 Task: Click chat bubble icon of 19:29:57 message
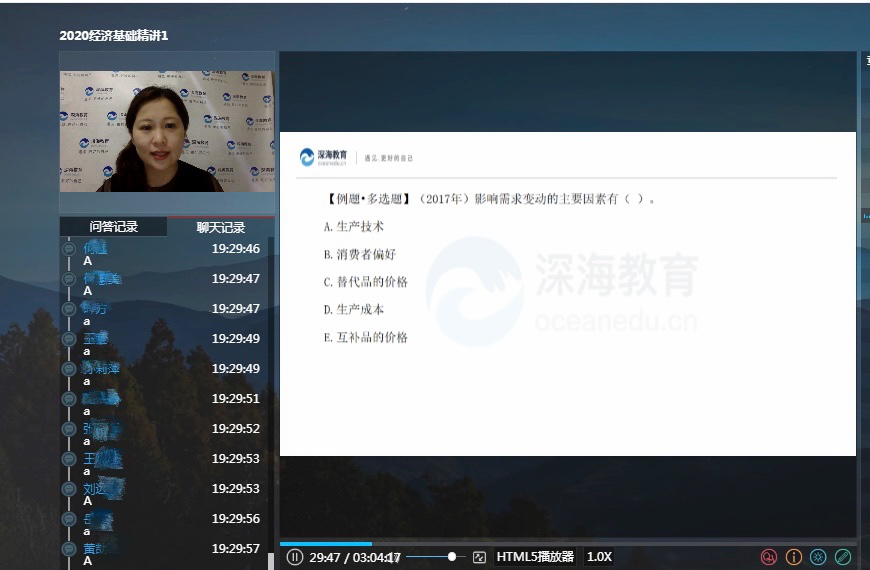(69, 549)
